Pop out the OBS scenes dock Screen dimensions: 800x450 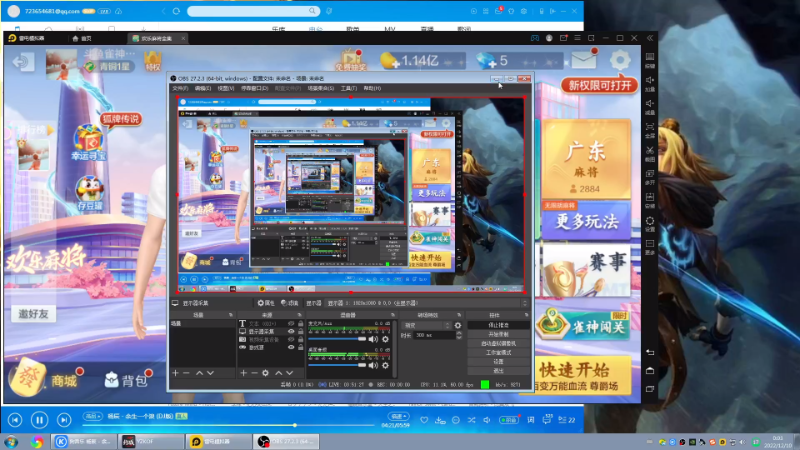[x=231, y=315]
